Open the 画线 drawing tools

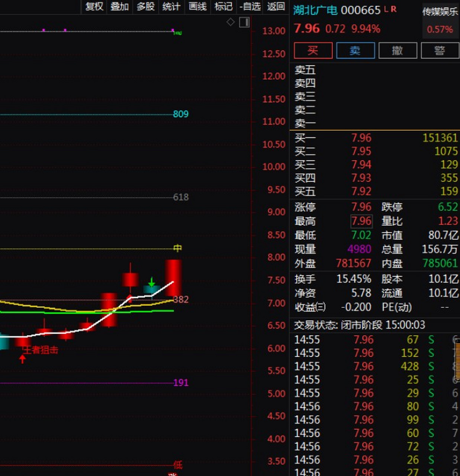(x=197, y=6)
